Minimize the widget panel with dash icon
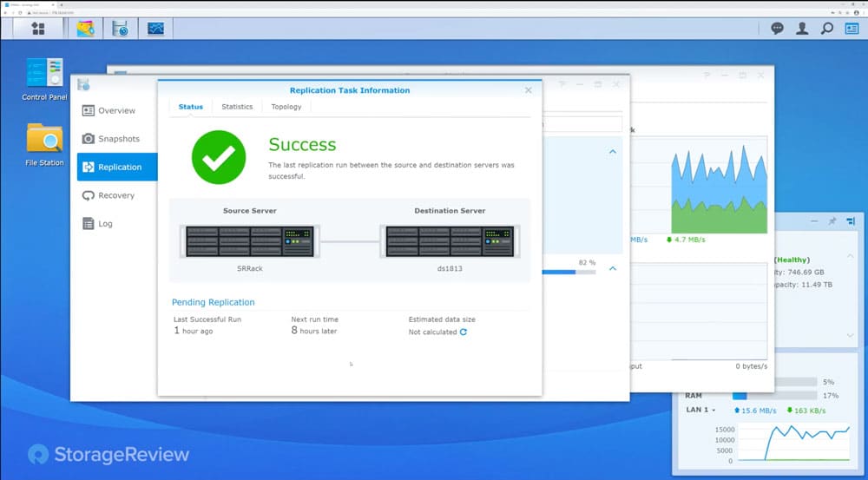This screenshot has width=868, height=480. 814,220
